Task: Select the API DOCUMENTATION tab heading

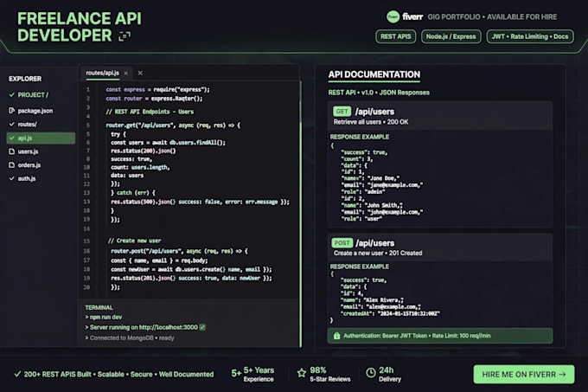Action: point(374,74)
